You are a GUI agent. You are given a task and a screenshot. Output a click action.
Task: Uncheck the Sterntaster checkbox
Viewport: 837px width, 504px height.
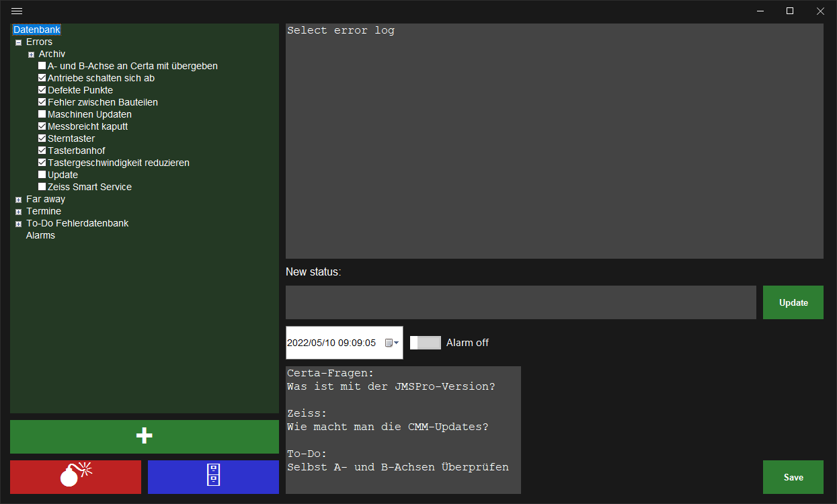(42, 138)
